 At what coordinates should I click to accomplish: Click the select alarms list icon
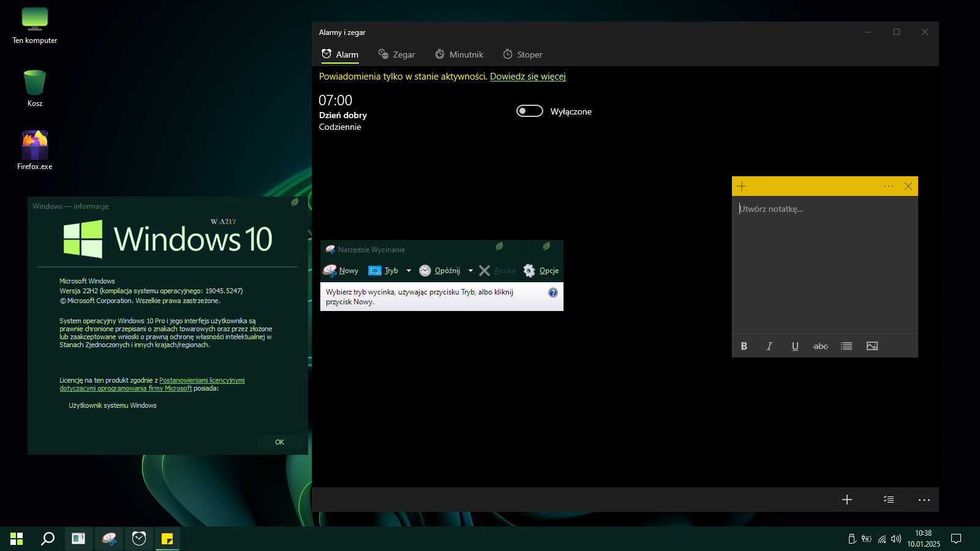888,500
